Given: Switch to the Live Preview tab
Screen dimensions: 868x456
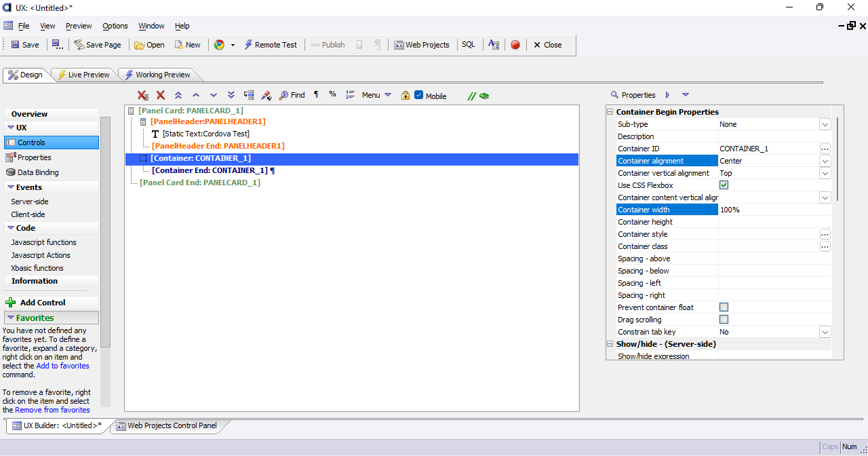Looking at the screenshot, I should click(x=83, y=75).
